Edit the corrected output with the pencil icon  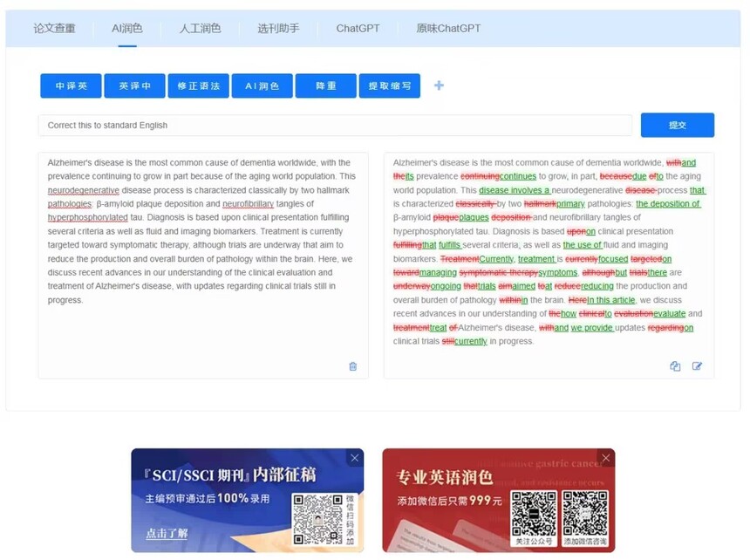pos(697,366)
